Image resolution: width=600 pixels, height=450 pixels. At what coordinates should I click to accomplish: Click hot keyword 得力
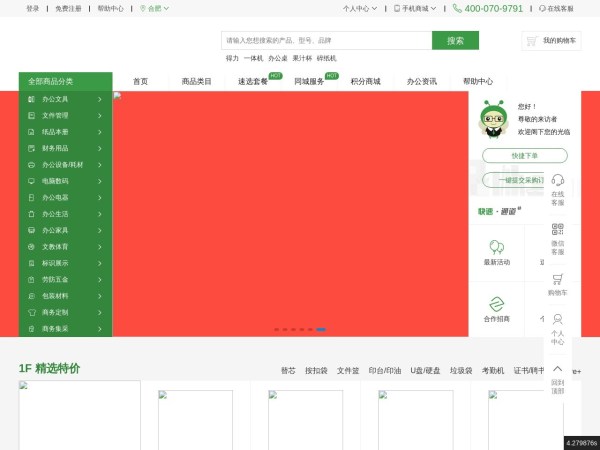click(x=232, y=59)
